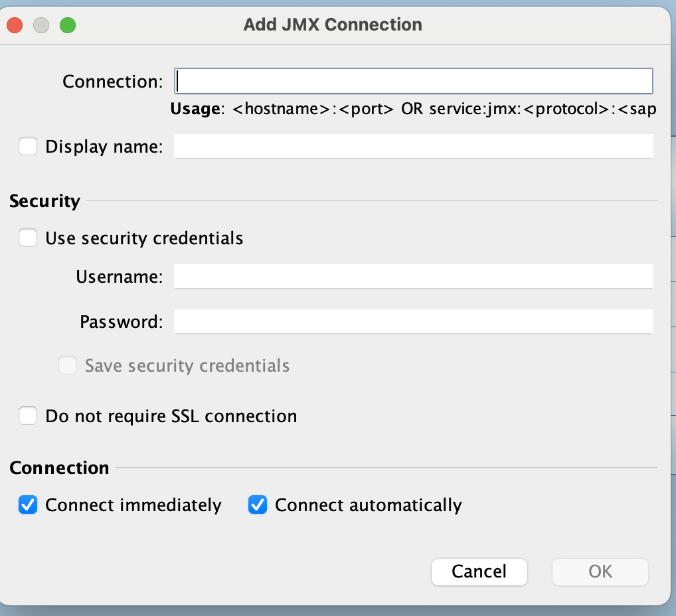676x616 pixels.
Task: Check Use security credentials
Action: [x=28, y=238]
